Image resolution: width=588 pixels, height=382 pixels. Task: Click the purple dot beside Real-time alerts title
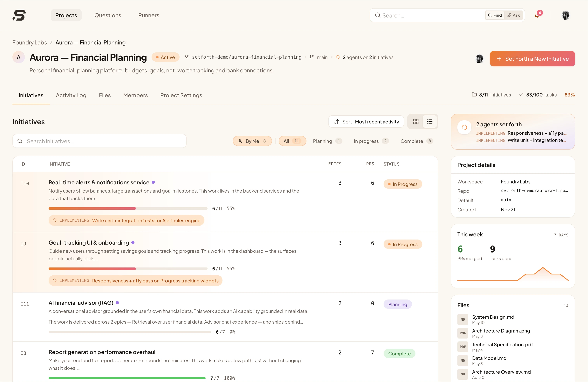click(x=153, y=182)
